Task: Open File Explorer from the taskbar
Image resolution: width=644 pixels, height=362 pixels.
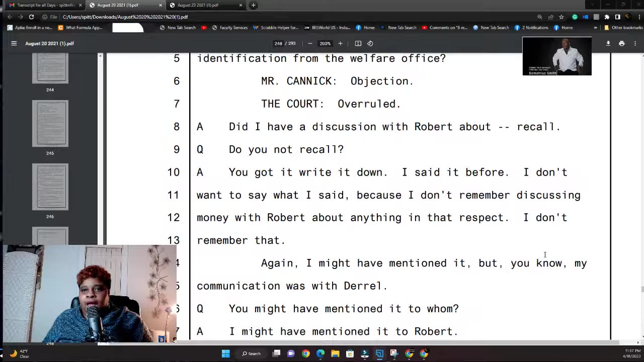Action: (335, 353)
